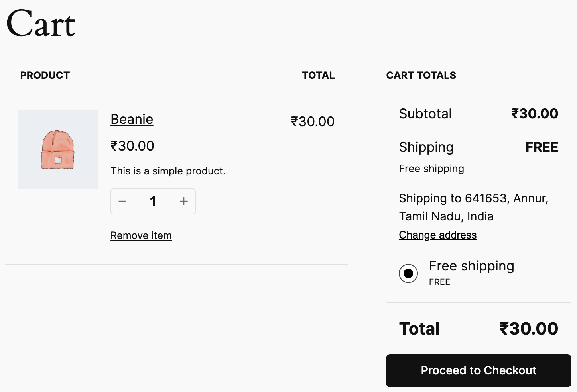Click the shipping destination address text

(474, 207)
